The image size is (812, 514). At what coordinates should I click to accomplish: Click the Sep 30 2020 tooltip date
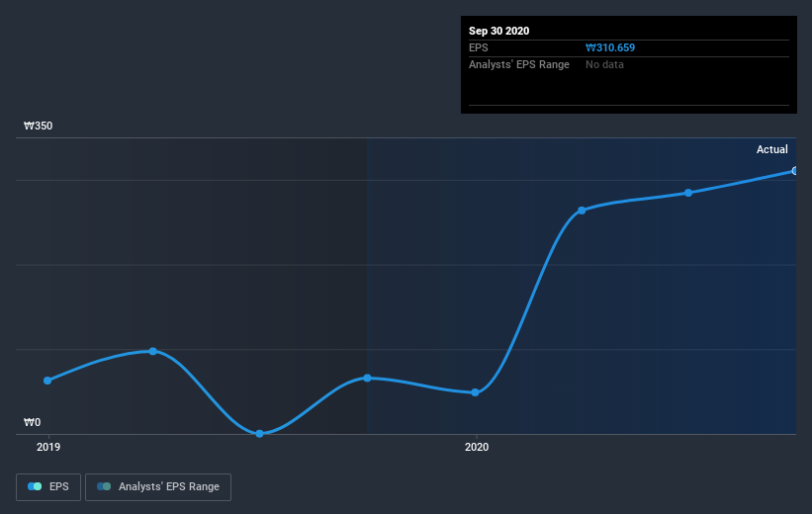pyautogui.click(x=498, y=31)
